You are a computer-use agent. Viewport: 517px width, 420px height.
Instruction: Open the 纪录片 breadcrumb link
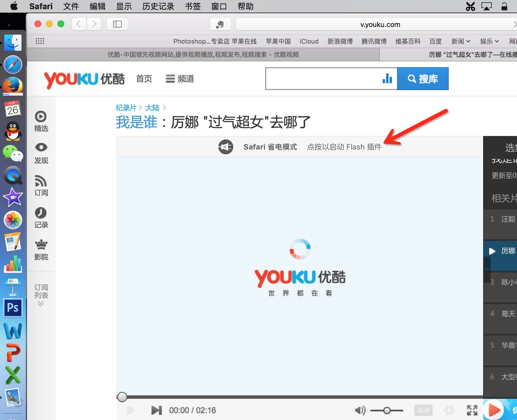coord(126,108)
